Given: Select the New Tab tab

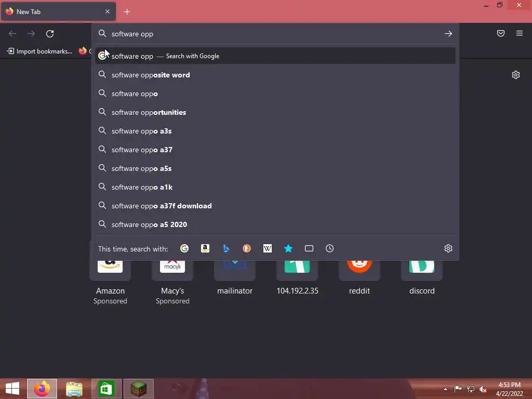Looking at the screenshot, I should point(58,11).
